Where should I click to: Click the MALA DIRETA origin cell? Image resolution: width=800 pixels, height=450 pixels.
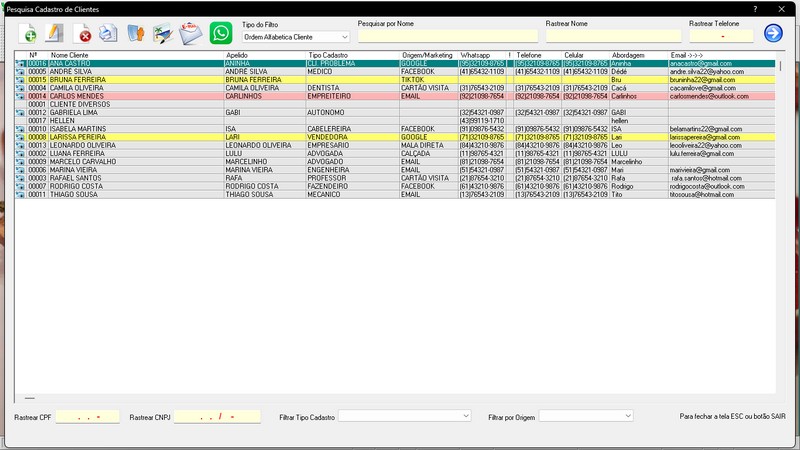pyautogui.click(x=429, y=145)
